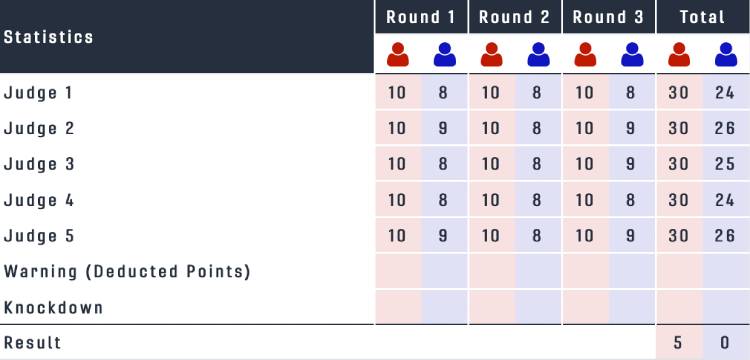Image resolution: width=750 pixels, height=360 pixels.
Task: Click the blue boxer icon under Total
Action: point(726,55)
